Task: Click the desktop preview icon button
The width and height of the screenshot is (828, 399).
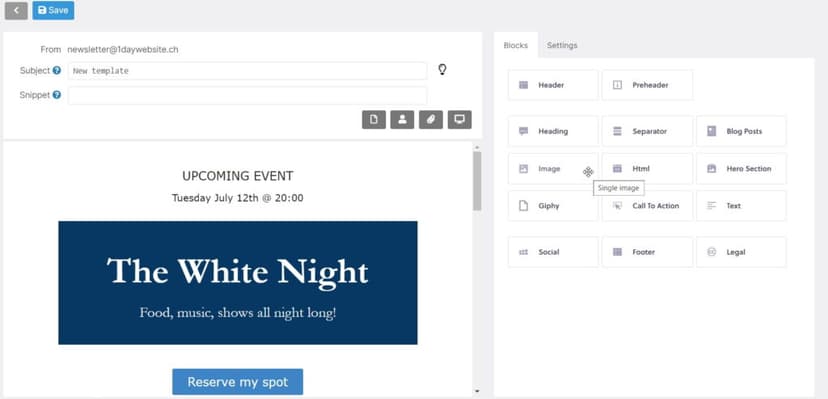Action: (x=459, y=120)
